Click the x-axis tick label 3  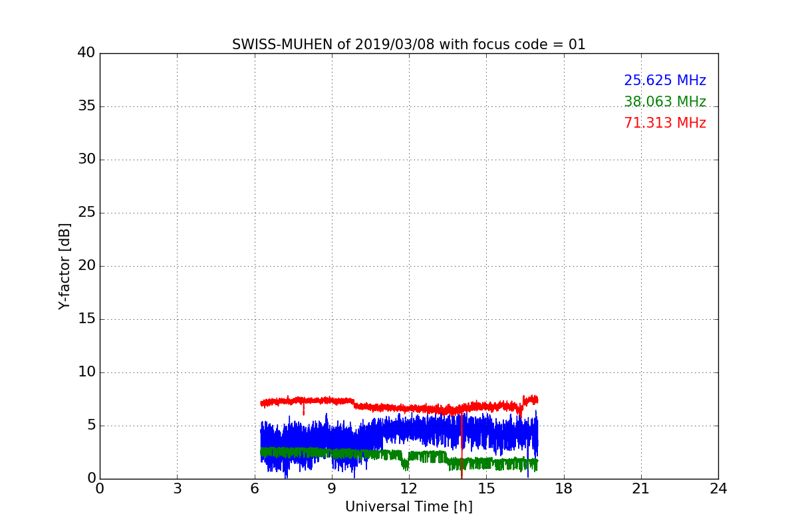(x=177, y=489)
